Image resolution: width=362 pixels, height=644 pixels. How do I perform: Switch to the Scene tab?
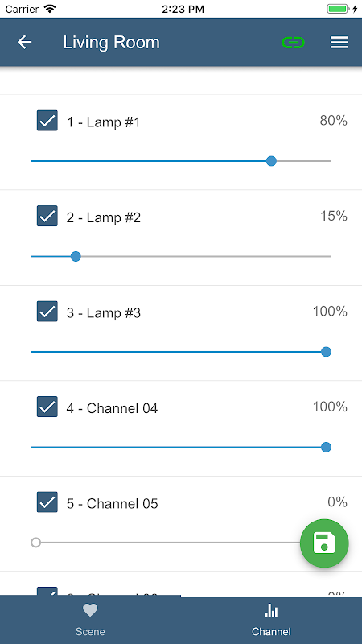(90, 620)
